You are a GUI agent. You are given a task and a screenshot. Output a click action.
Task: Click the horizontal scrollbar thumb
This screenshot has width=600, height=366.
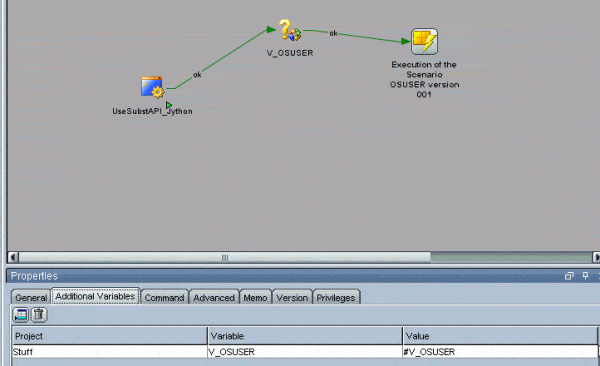225,257
